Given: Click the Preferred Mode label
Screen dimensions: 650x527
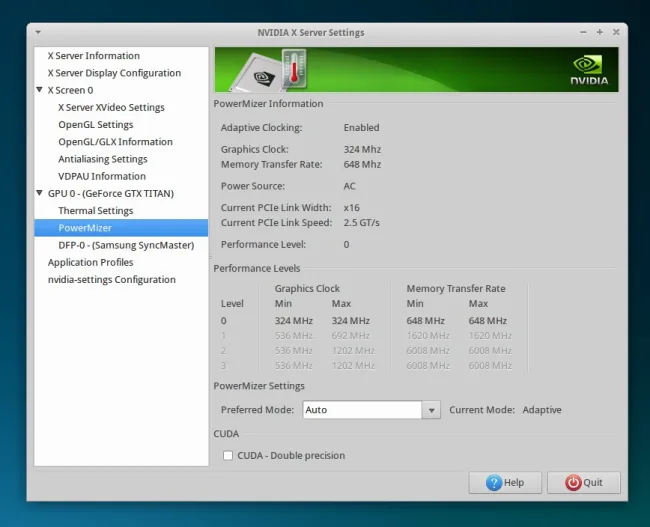Looking at the screenshot, I should click(x=257, y=410).
